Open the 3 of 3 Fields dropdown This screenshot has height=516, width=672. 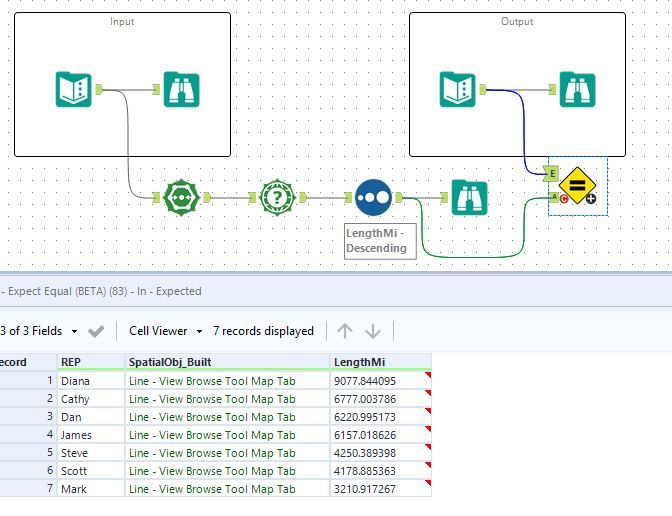39,331
